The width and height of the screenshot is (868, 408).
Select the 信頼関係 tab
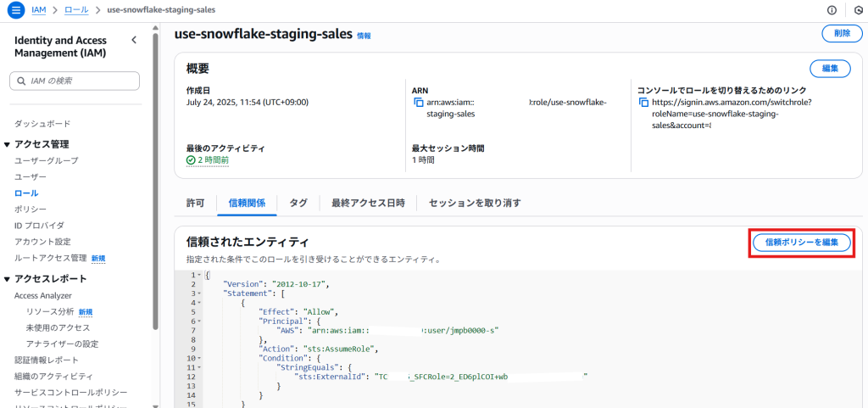[x=245, y=203]
